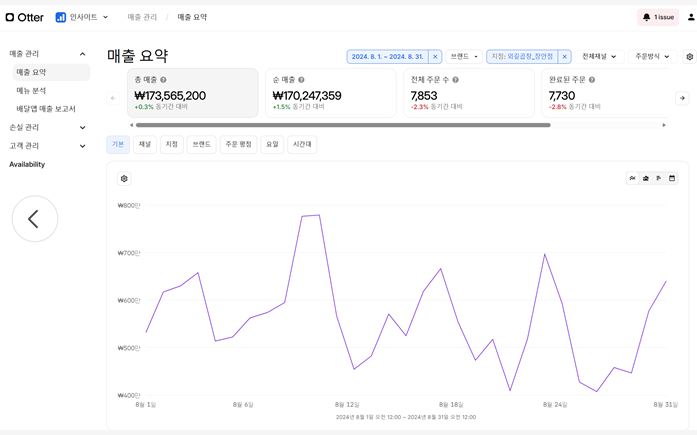Open the 전체채널 channel dropdown

click(x=599, y=57)
